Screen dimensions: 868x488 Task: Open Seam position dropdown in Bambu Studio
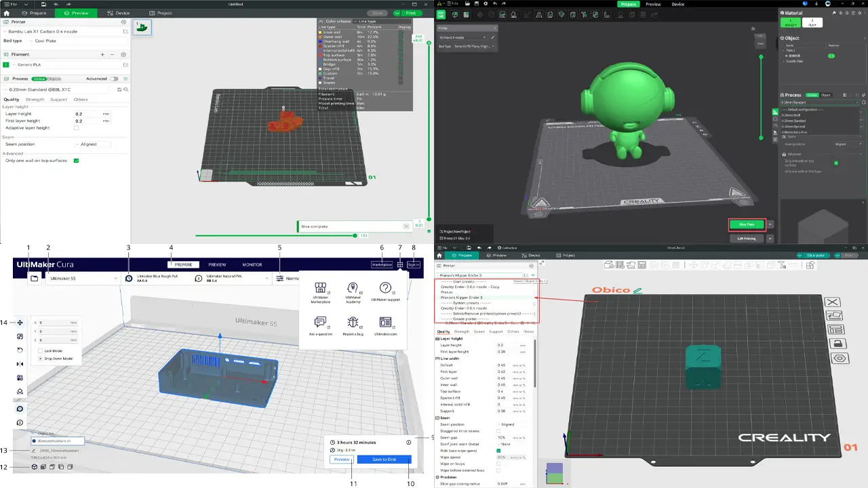92,144
